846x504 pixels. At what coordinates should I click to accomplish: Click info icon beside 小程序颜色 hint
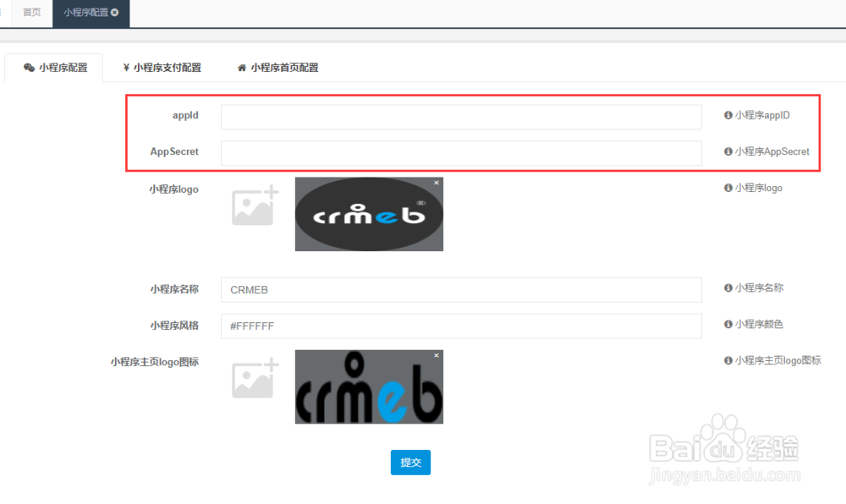coord(728,324)
